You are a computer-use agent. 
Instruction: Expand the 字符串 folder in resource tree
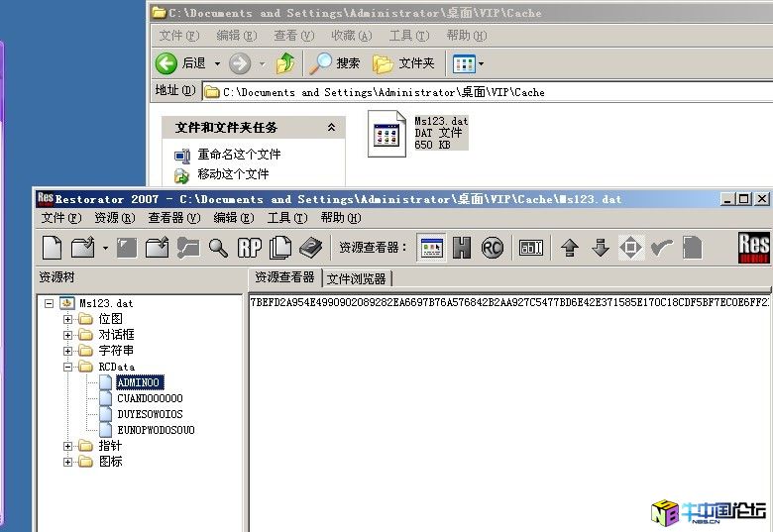(x=68, y=351)
